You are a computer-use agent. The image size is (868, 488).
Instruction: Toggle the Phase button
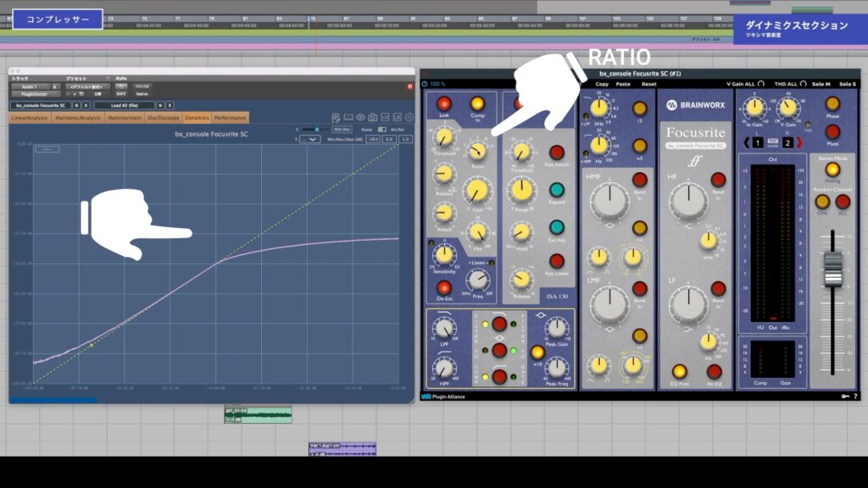832,103
